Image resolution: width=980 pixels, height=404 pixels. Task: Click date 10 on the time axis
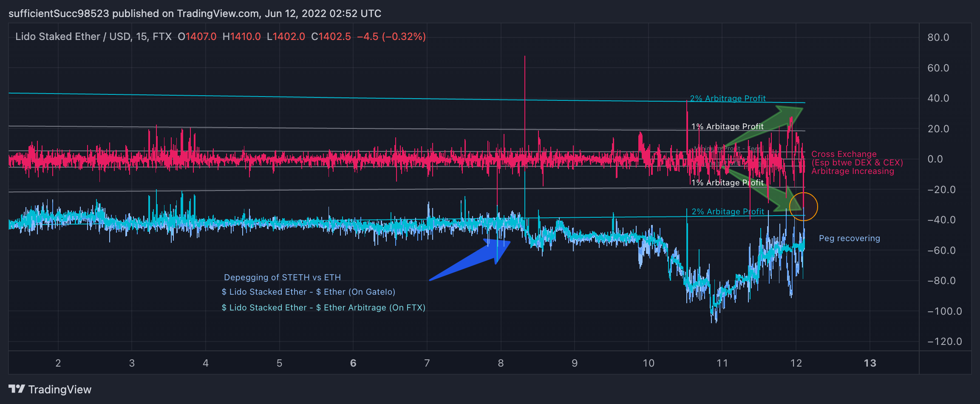649,363
